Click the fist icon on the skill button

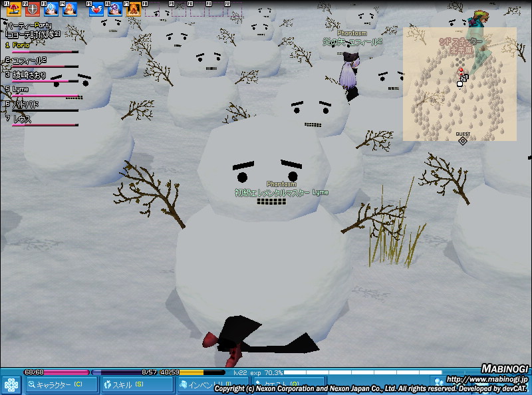108,384
